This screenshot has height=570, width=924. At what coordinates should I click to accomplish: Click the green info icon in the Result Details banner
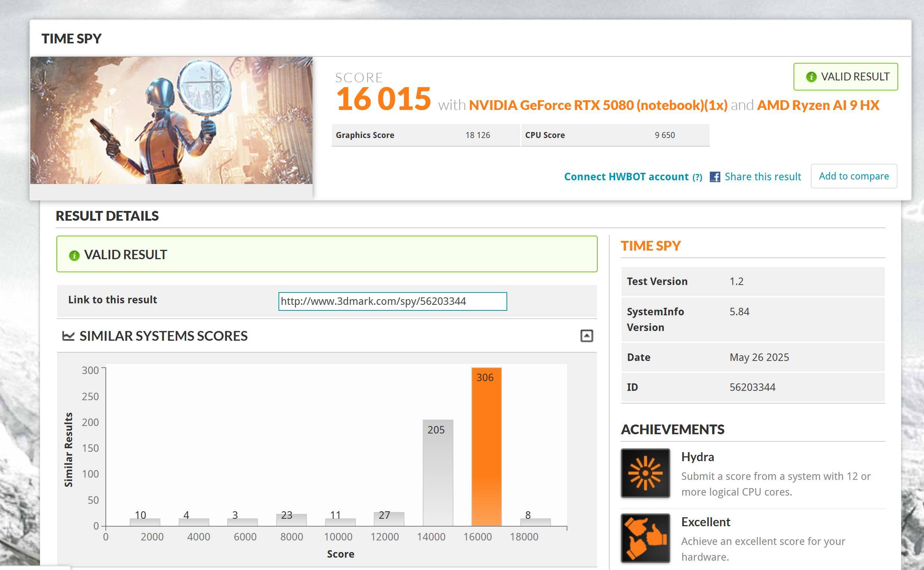(74, 255)
